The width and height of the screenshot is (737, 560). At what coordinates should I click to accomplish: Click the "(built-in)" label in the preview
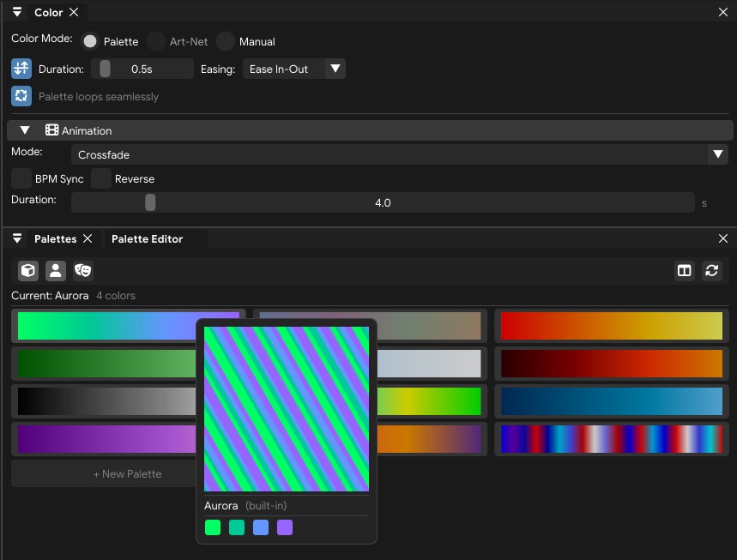coord(266,505)
